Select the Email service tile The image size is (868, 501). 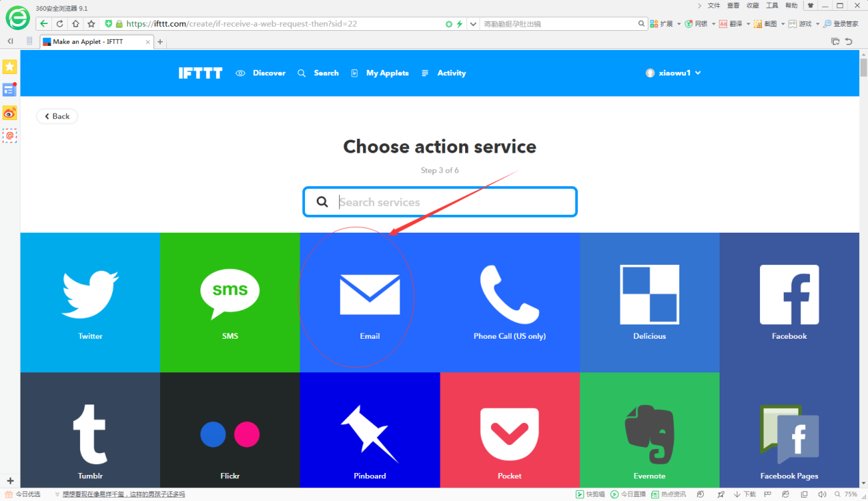click(x=370, y=302)
